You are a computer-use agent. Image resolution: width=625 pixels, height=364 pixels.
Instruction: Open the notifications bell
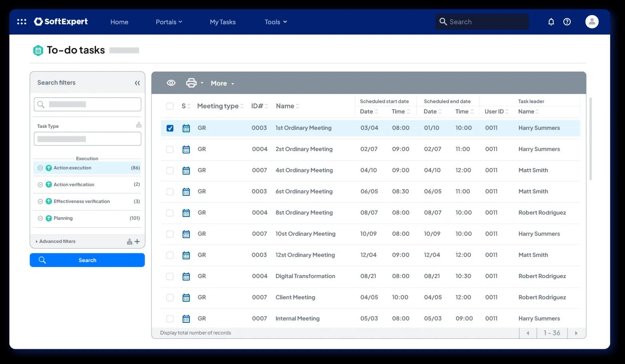551,22
